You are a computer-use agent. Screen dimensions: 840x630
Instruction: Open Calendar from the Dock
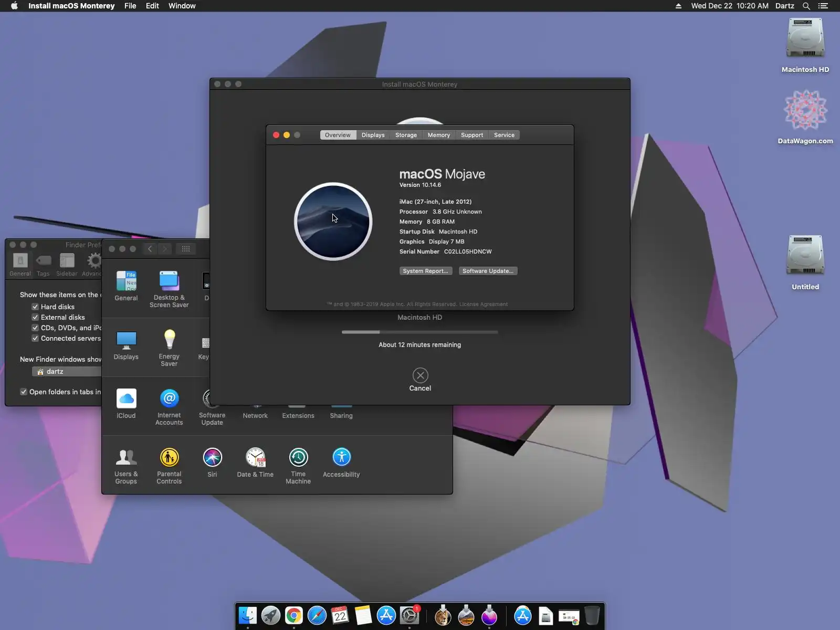point(340,615)
